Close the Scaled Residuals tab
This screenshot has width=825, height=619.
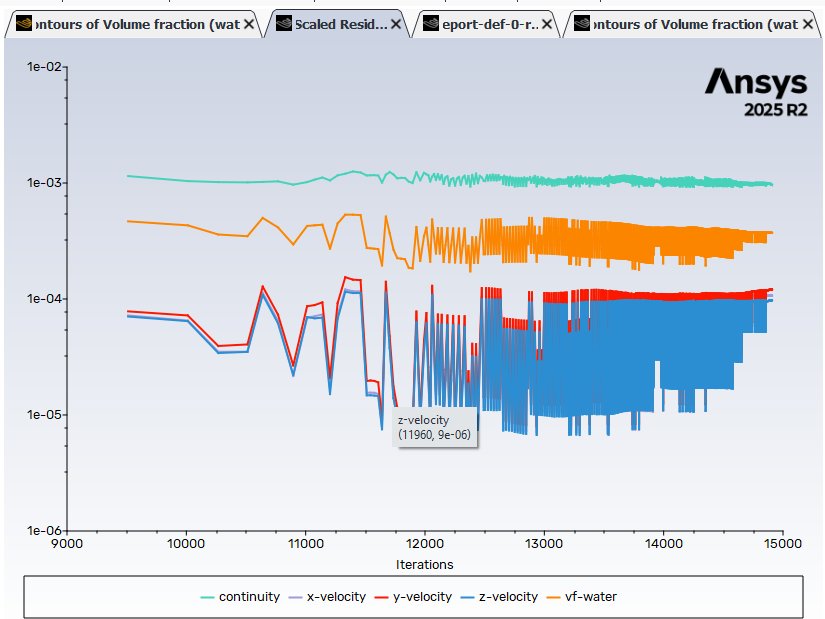click(398, 23)
